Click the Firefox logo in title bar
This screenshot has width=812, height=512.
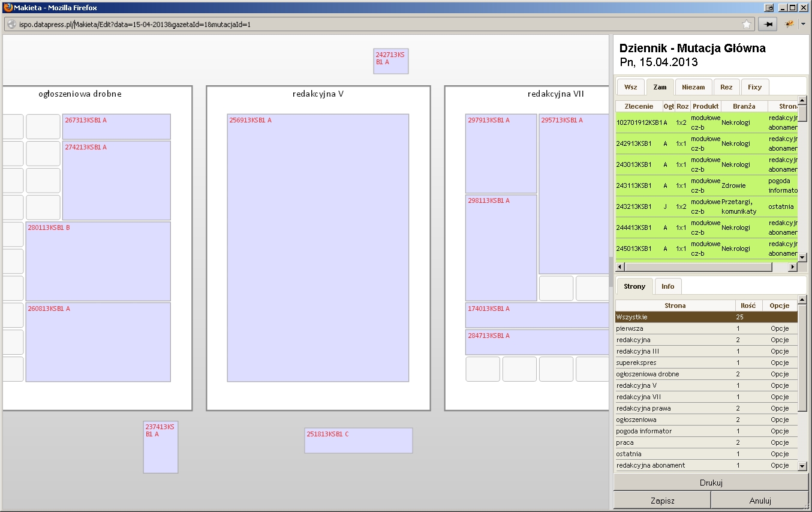[x=7, y=8]
